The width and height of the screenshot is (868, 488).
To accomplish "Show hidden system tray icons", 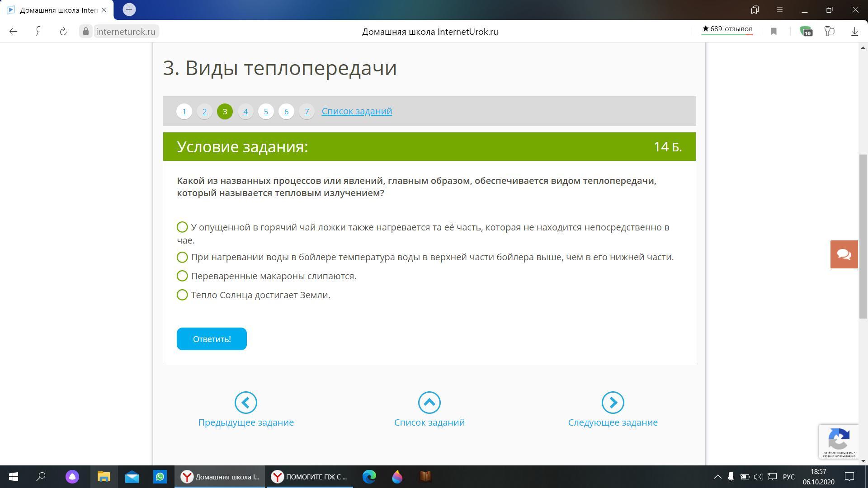I will 717,477.
